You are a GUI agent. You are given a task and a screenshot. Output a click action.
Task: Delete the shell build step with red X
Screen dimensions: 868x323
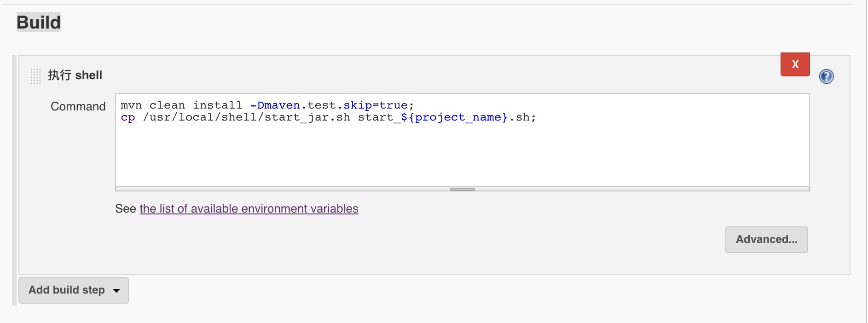pos(795,64)
